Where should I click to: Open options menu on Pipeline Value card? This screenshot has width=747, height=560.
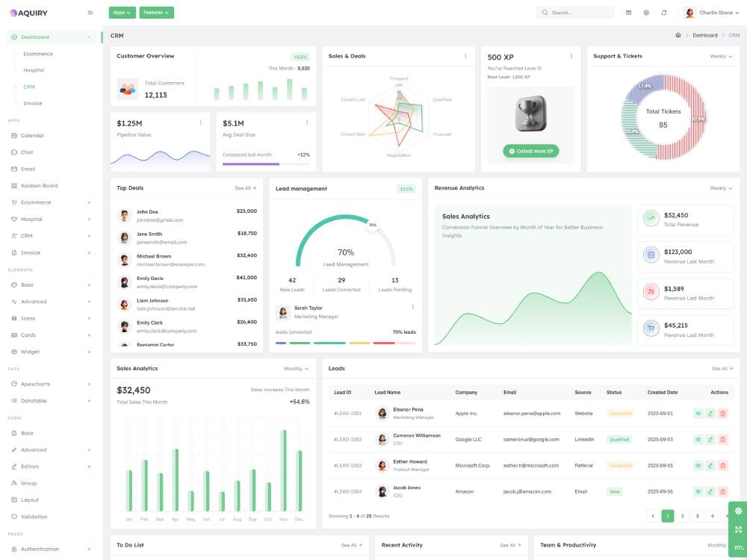click(200, 122)
